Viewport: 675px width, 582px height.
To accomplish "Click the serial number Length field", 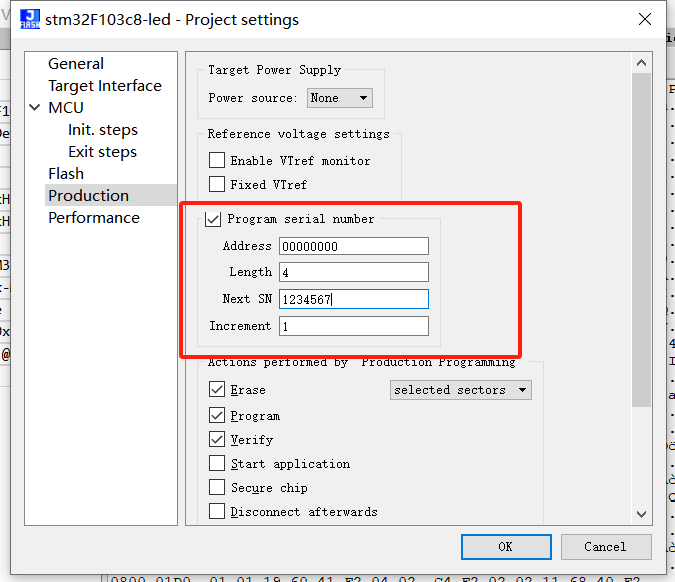I will 354,272.
